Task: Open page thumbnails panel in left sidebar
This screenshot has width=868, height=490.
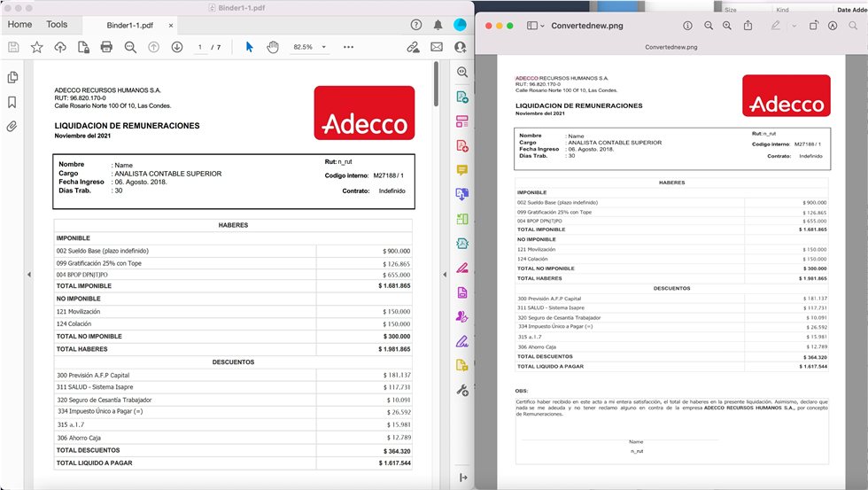Action: pos(12,78)
